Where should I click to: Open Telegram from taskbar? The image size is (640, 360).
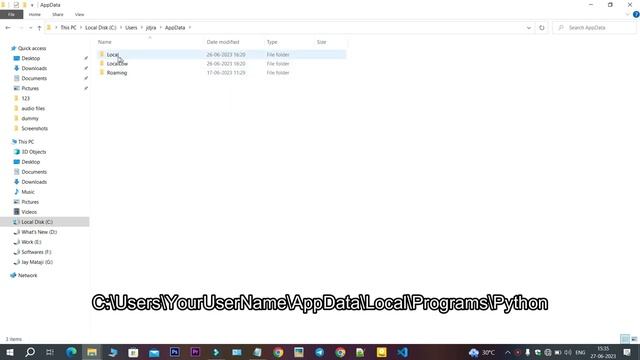click(320, 352)
